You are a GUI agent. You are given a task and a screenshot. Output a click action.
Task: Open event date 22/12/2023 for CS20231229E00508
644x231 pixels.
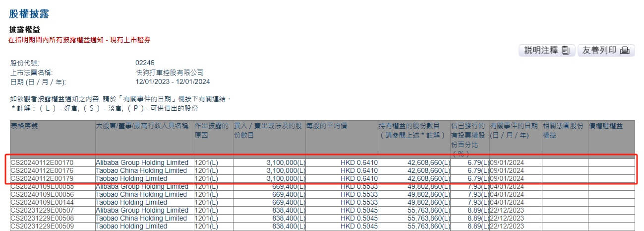click(x=507, y=218)
